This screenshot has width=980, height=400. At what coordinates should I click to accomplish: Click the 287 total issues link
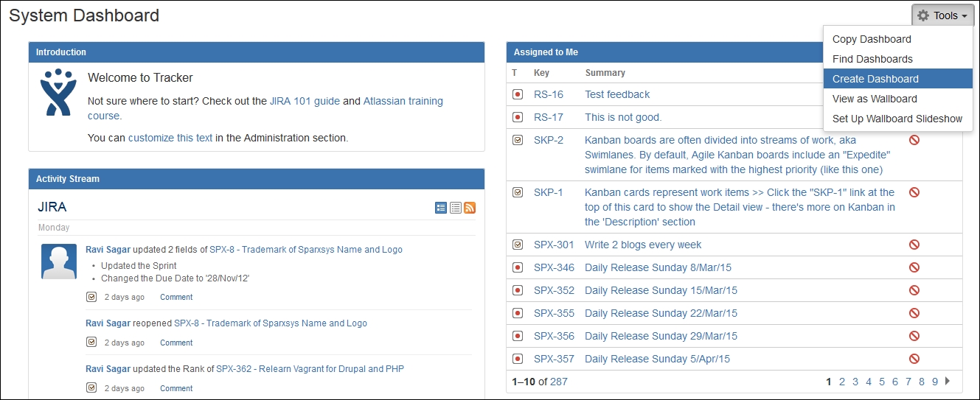(559, 382)
